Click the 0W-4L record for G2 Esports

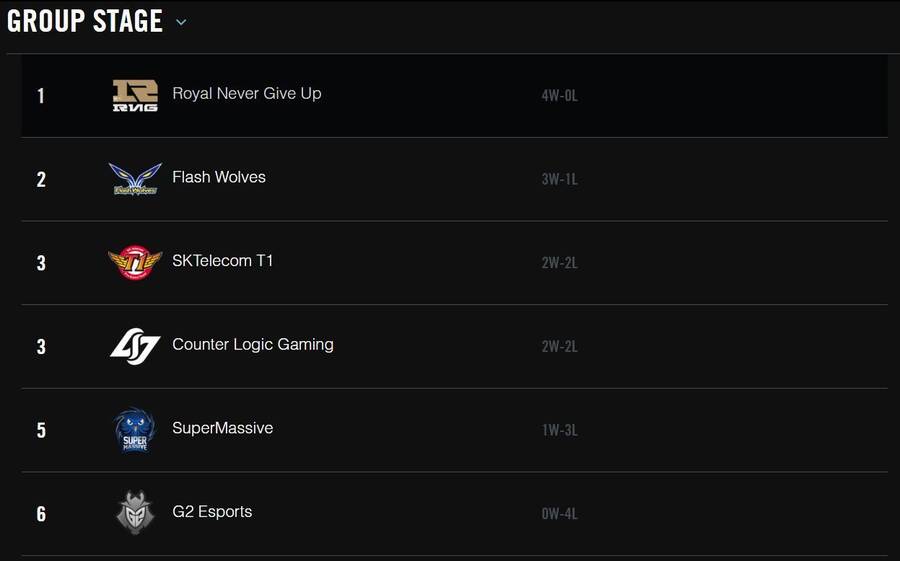560,514
